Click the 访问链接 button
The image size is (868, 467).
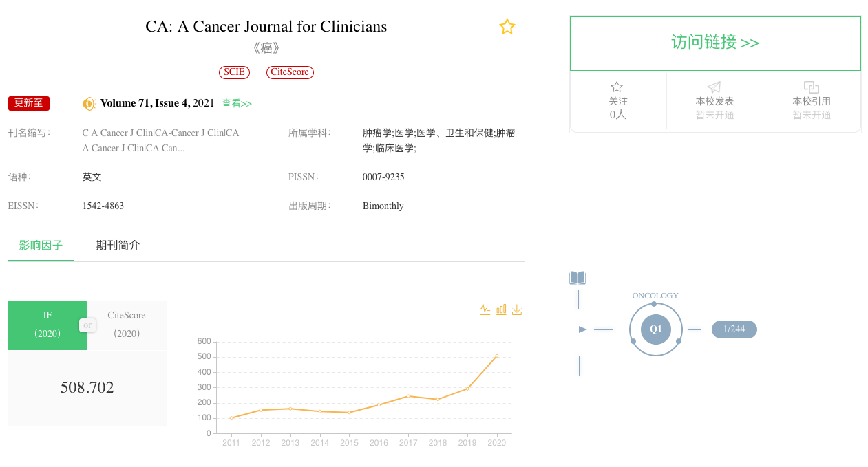tap(715, 43)
